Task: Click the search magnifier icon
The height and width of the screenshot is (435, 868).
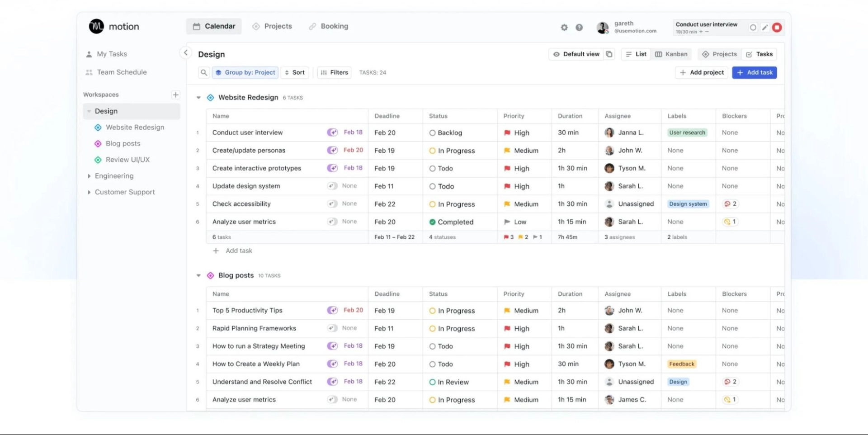Action: [204, 72]
